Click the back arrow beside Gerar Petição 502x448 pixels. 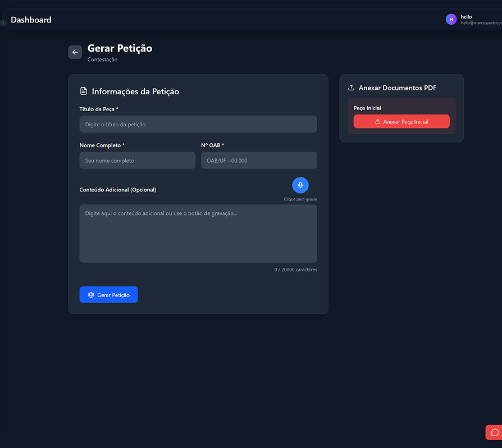[75, 52]
